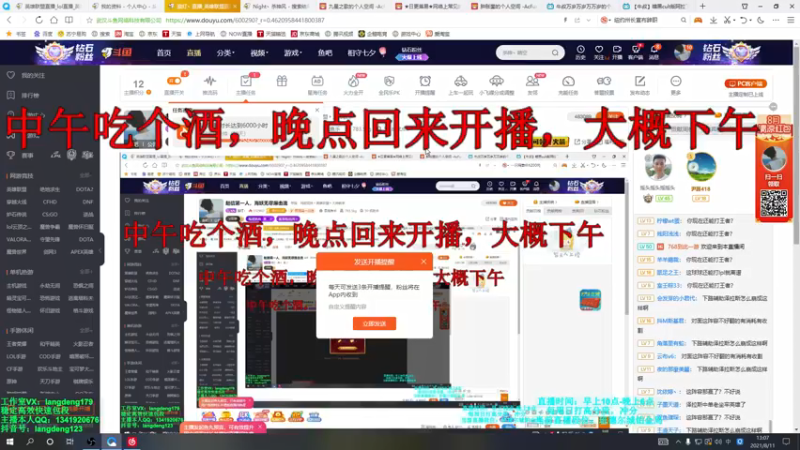Open 首页 in Douyu navigation

pyautogui.click(x=164, y=53)
